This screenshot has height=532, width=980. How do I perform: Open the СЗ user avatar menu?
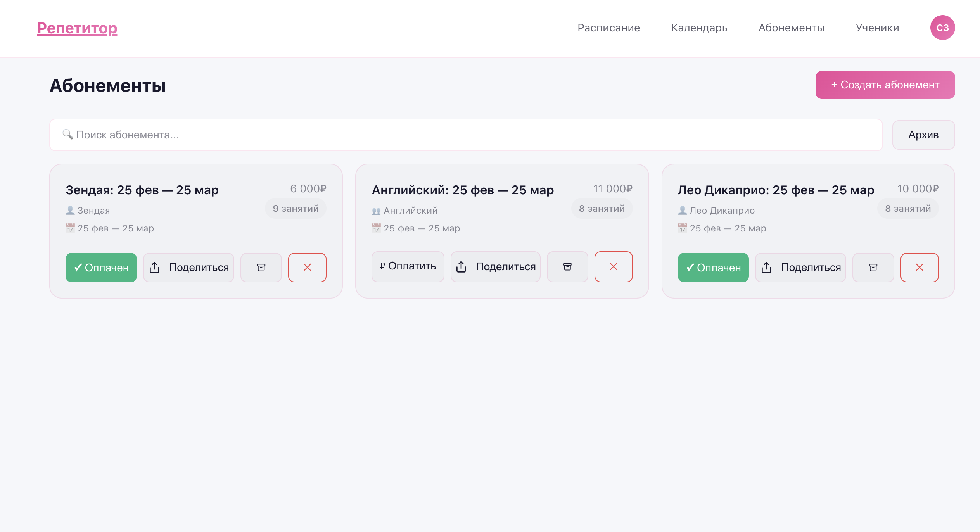942,28
